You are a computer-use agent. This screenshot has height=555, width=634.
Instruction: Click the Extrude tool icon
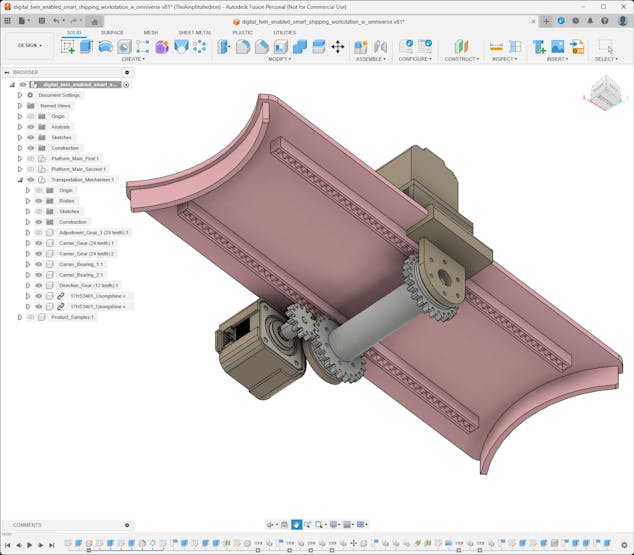(x=86, y=46)
